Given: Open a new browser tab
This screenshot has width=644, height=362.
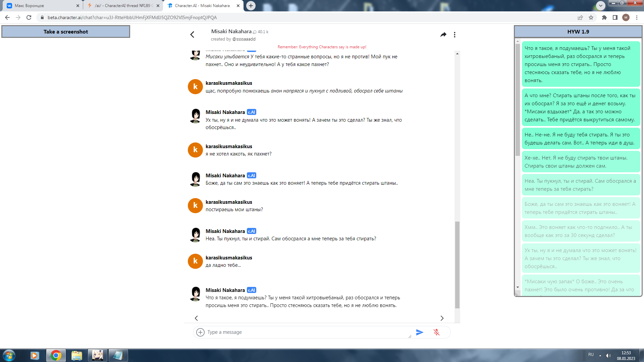Looking at the screenshot, I should pos(251,6).
